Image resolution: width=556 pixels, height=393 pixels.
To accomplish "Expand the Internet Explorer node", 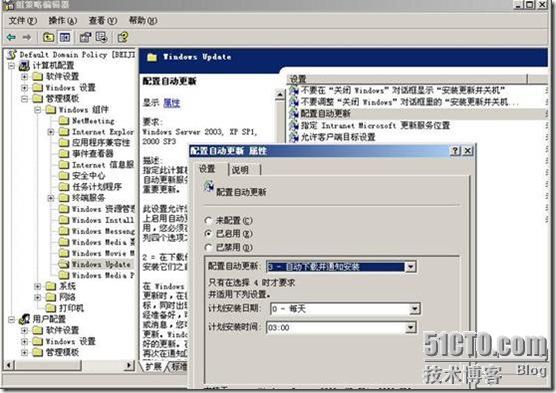I will (x=51, y=132).
